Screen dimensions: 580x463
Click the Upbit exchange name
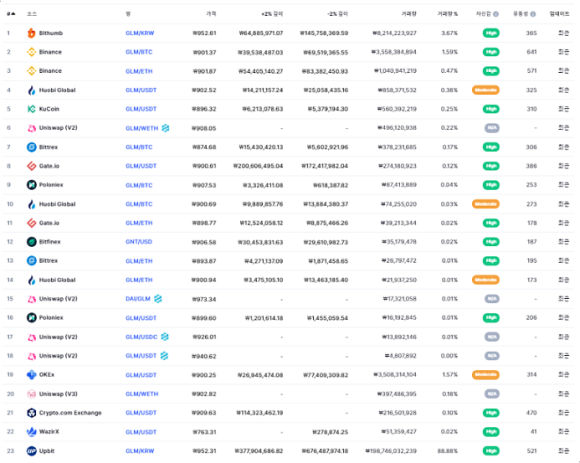(x=47, y=451)
